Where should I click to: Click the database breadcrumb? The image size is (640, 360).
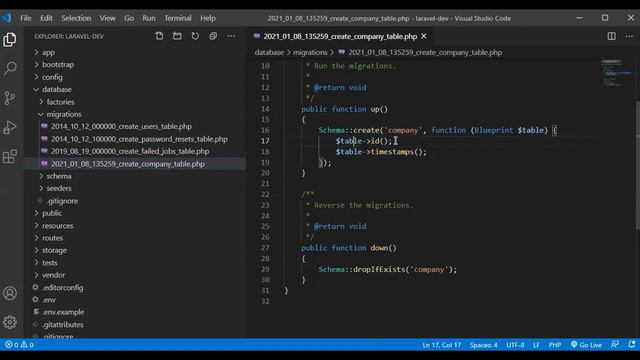pos(269,52)
